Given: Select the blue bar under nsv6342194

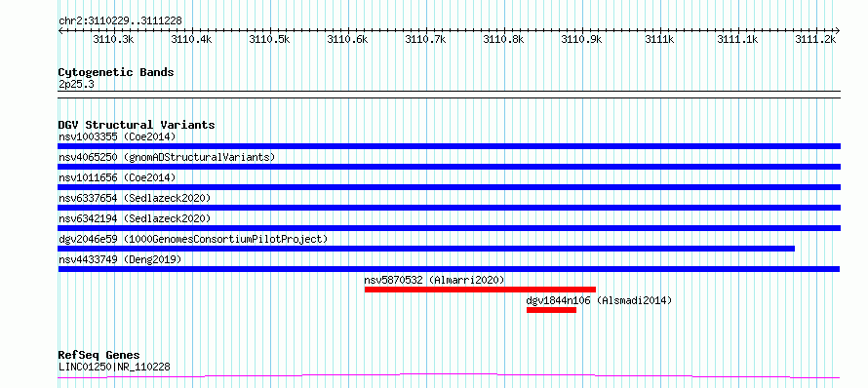Looking at the screenshot, I should [450, 228].
